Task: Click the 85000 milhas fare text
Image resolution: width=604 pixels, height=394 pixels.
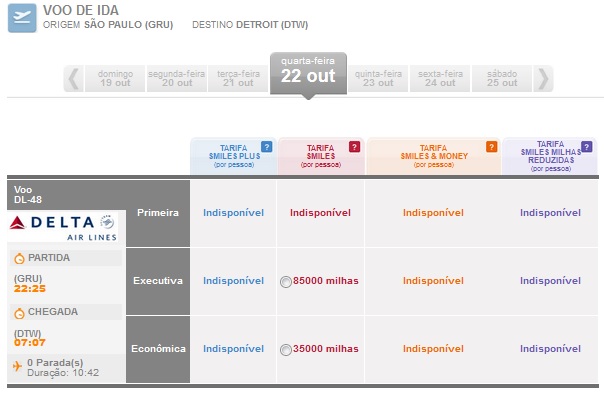Action: [325, 281]
